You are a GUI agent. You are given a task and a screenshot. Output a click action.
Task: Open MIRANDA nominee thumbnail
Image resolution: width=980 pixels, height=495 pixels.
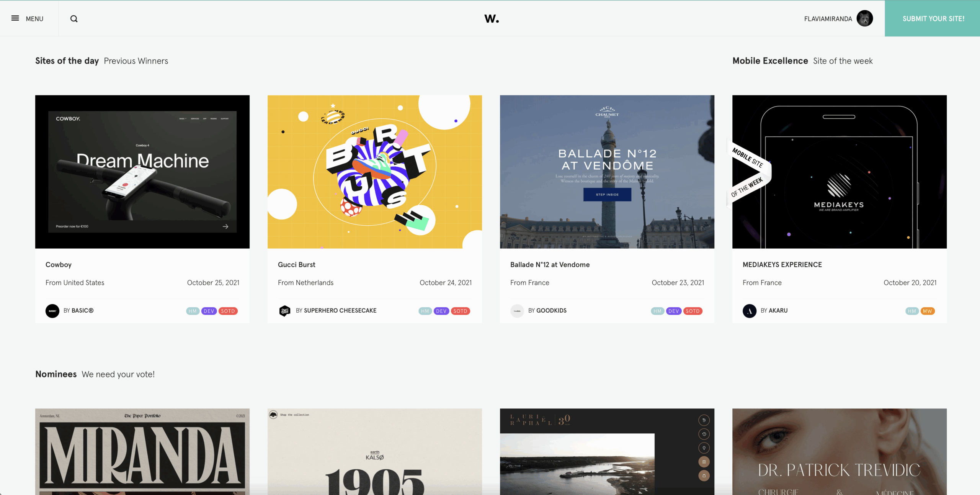coord(142,451)
